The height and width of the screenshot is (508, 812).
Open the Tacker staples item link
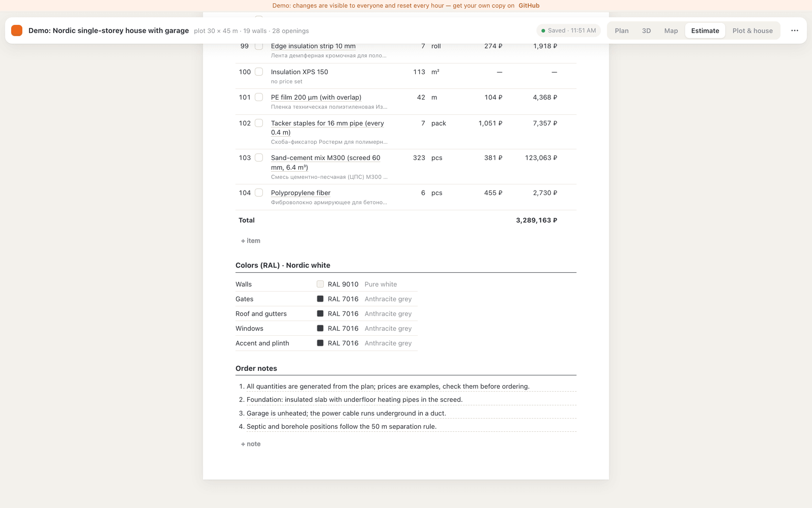(327, 128)
